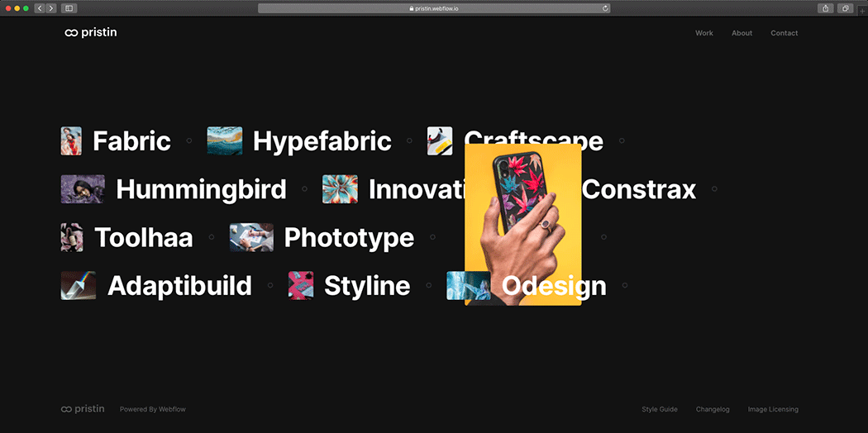Open the Share icon in toolbar
Image resolution: width=868 pixels, height=433 pixels.
point(825,8)
